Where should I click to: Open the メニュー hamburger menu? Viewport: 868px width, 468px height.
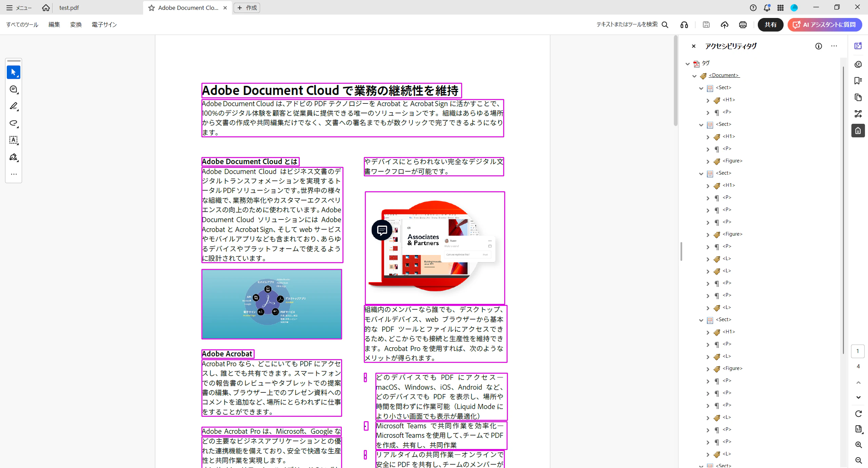coord(19,8)
